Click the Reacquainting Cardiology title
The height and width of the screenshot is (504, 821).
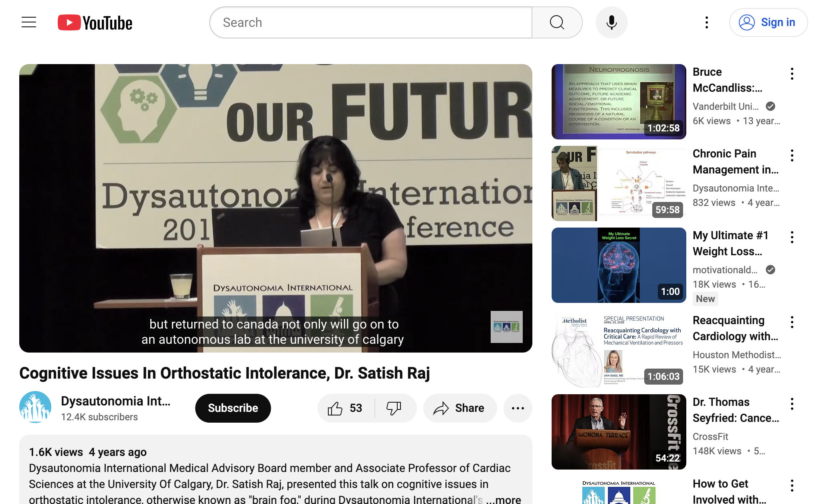735,328
